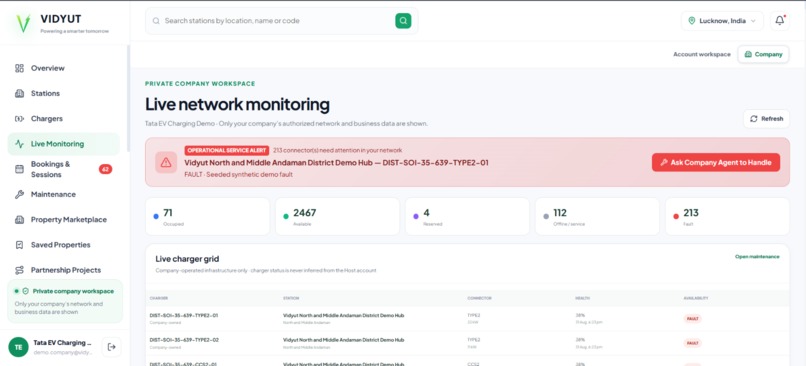Open Chargers section
Viewport: 806px width, 366px height.
pos(64,119)
